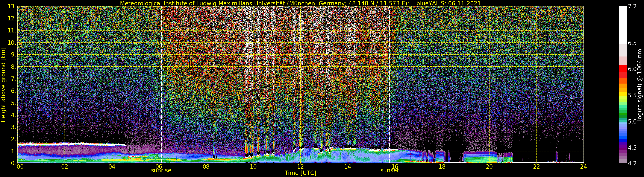This screenshot has height=177, width=644.
Task: Click the colorbar label 'log(rc-signal) @ 1064 nm'
Action: click(640, 85)
